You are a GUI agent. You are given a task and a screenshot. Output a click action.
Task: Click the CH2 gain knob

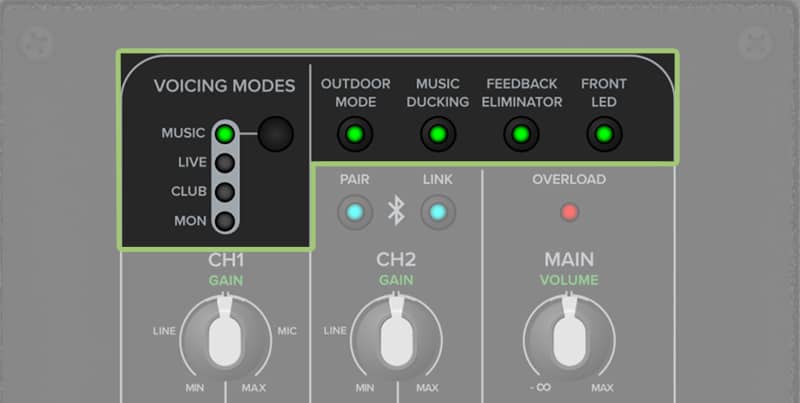point(396,339)
